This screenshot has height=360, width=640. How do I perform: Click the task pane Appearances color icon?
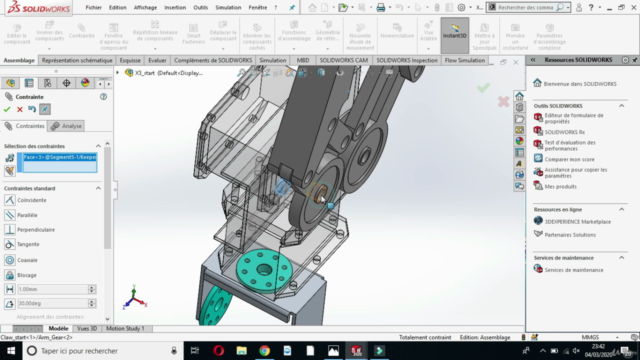pos(519,141)
